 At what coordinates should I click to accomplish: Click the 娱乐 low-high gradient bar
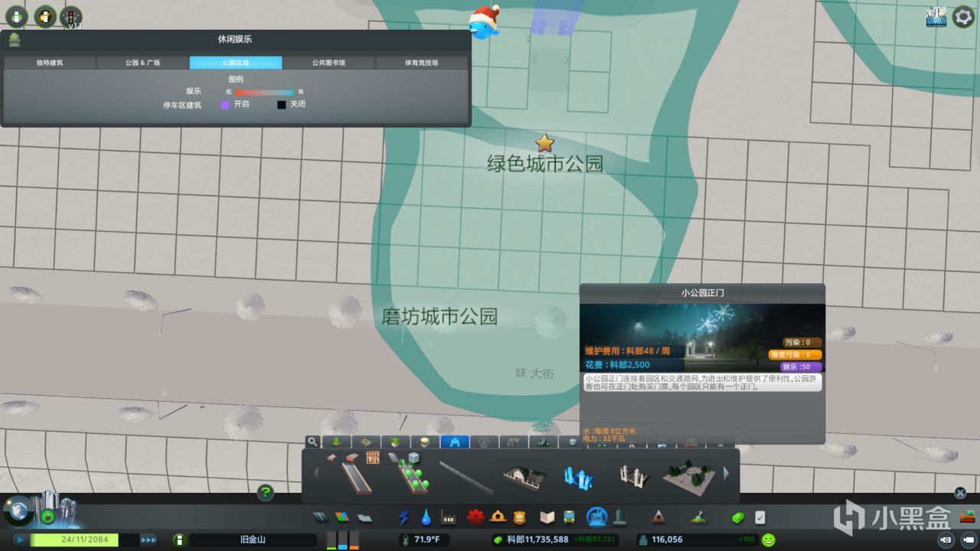[x=264, y=92]
